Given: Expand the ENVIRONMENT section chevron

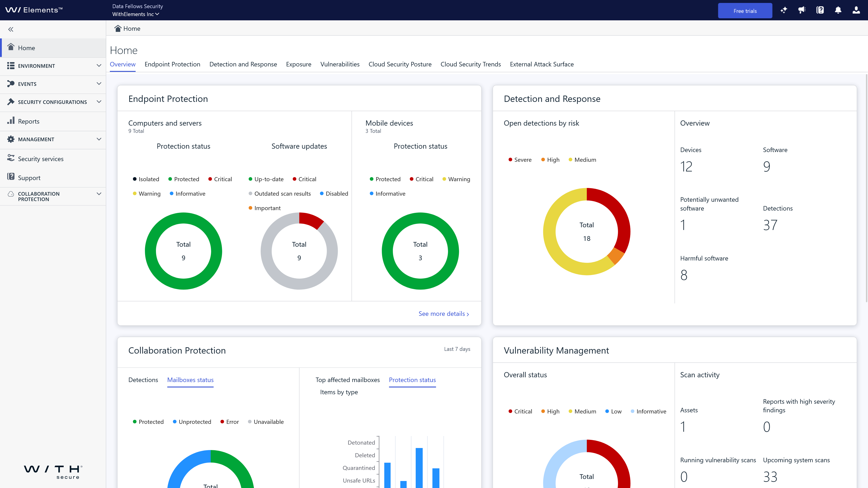Looking at the screenshot, I should pyautogui.click(x=99, y=65).
